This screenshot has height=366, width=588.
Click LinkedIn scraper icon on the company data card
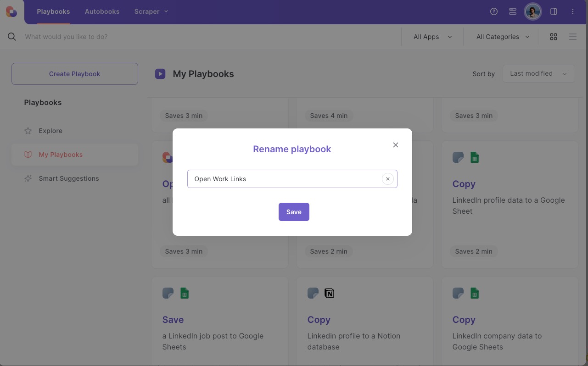pos(458,294)
